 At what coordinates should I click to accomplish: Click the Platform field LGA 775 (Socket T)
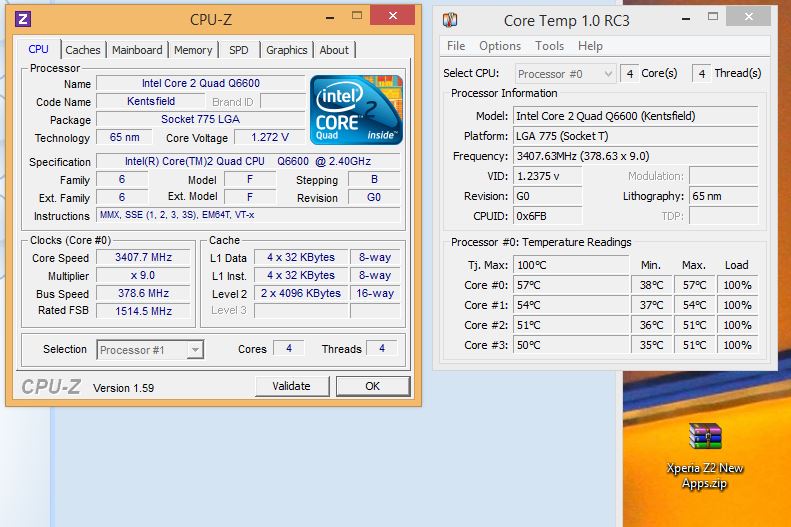coord(636,136)
